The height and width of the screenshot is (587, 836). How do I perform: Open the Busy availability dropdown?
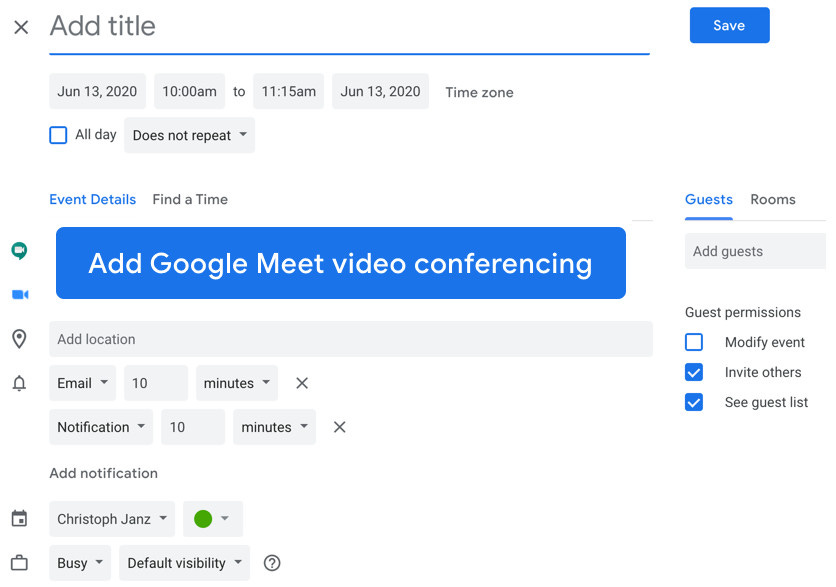[x=80, y=563]
